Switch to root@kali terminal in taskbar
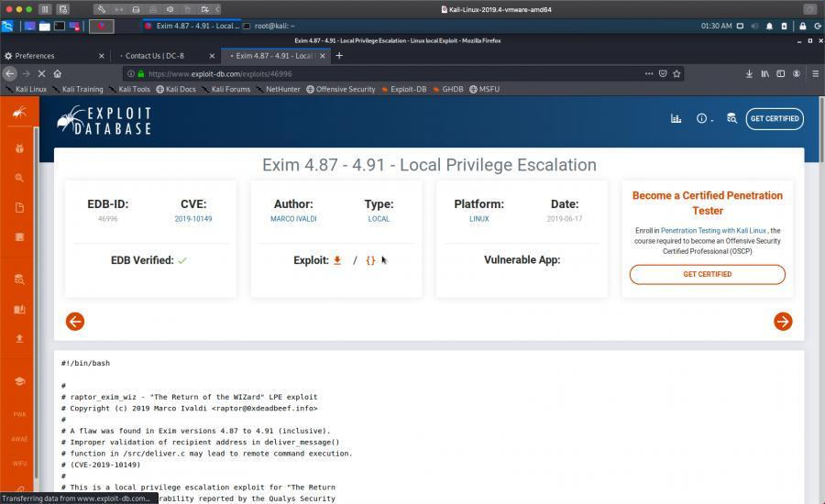 click(x=269, y=26)
